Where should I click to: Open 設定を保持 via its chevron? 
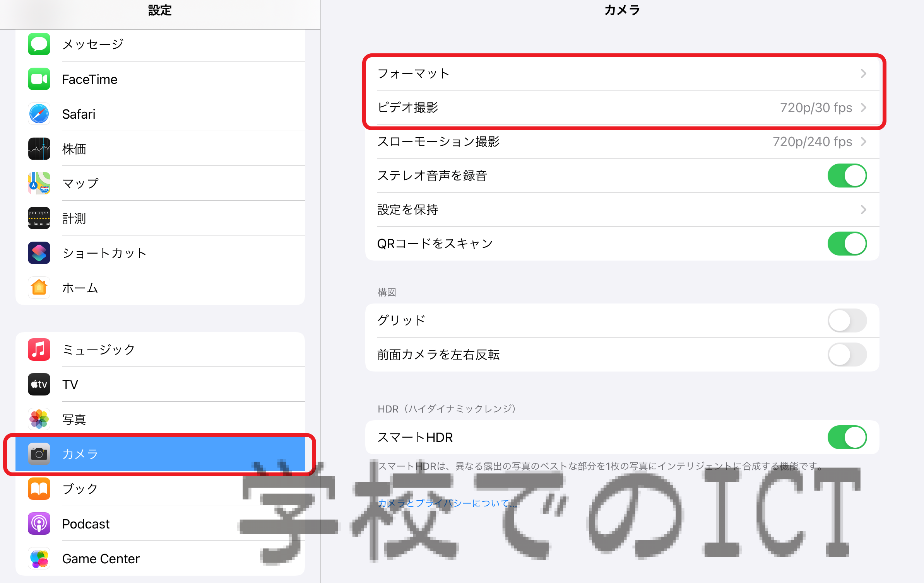(x=863, y=210)
